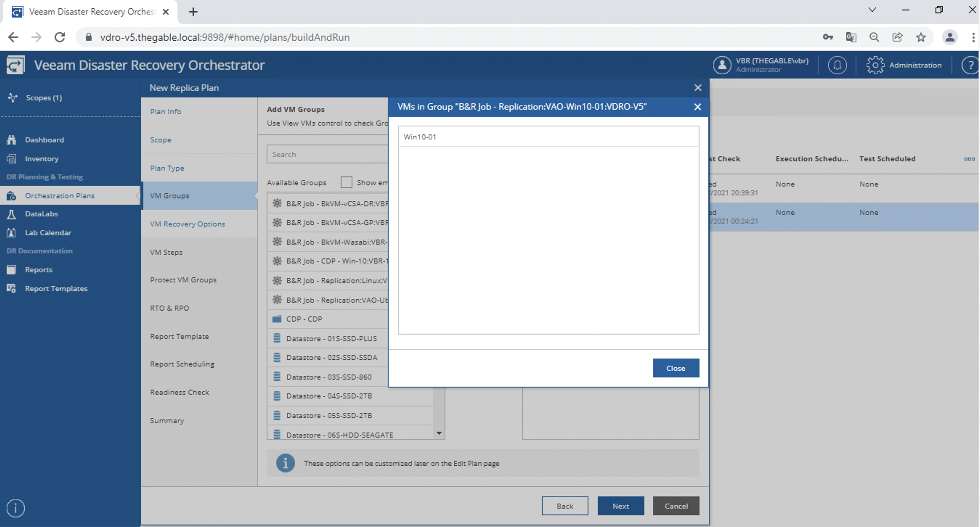This screenshot has height=527, width=980.
Task: Open Readiness Check wizard step
Action: tap(179, 392)
